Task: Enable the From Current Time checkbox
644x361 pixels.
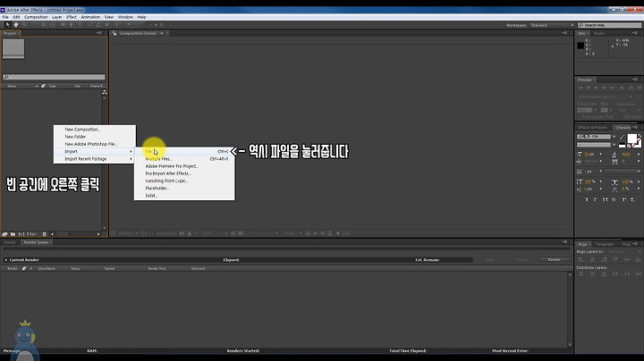Action: pos(579,117)
